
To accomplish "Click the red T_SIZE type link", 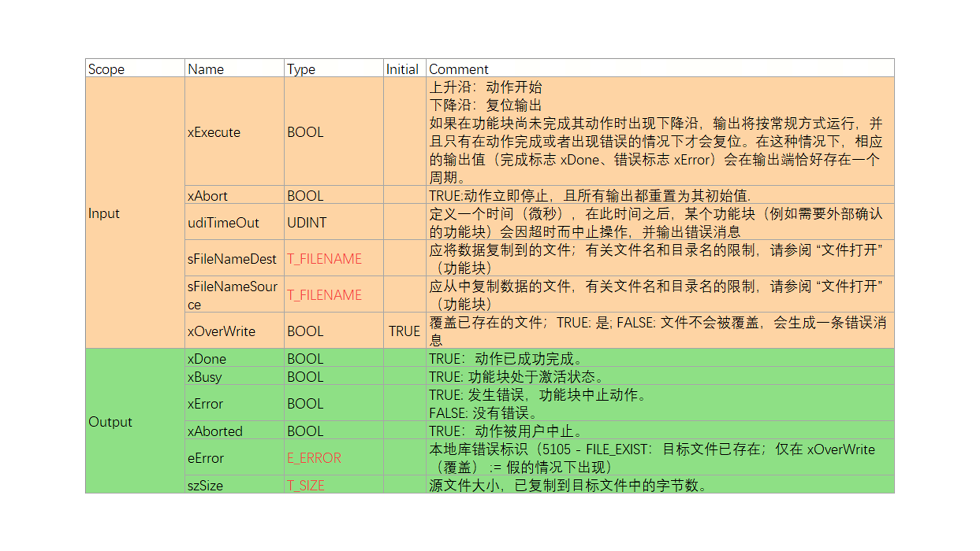I will pos(306,485).
